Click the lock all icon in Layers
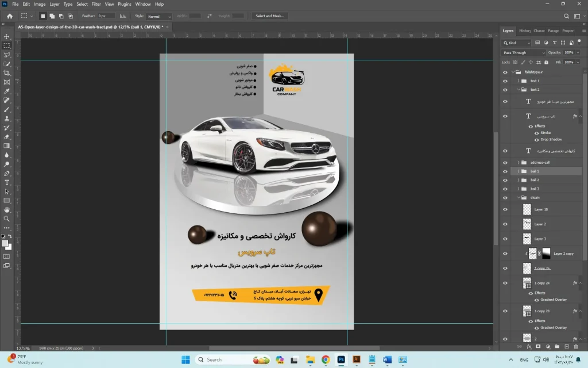This screenshot has height=368, width=588. [x=547, y=62]
